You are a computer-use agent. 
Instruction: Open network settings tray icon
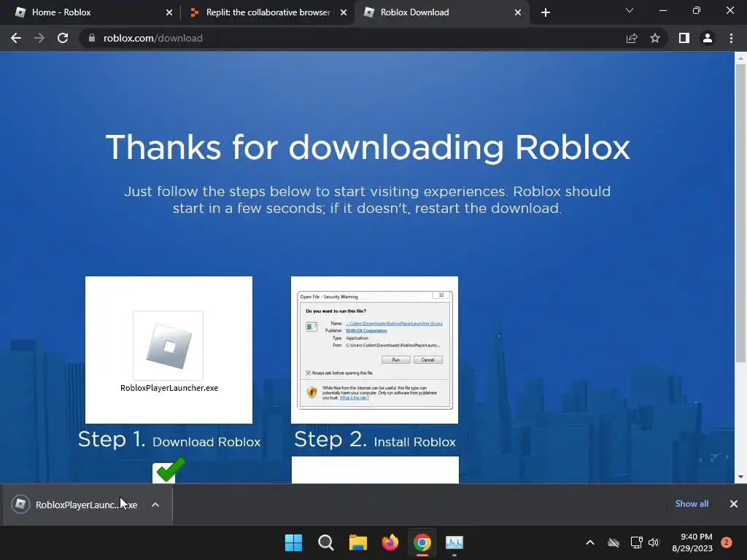[x=636, y=542]
